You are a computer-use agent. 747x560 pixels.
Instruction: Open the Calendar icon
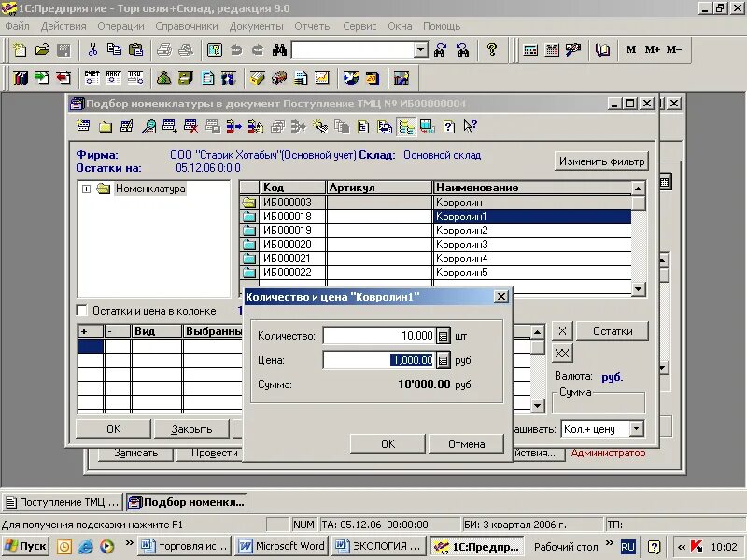(552, 49)
